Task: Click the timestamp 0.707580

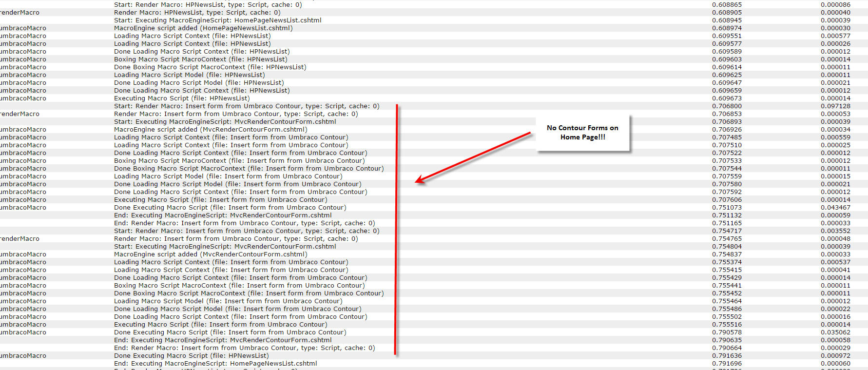Action: point(727,184)
